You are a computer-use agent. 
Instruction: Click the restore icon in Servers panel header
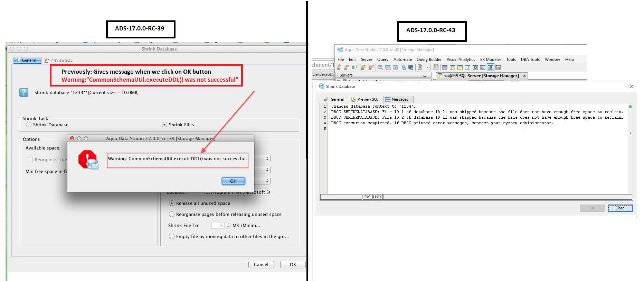pos(425,75)
